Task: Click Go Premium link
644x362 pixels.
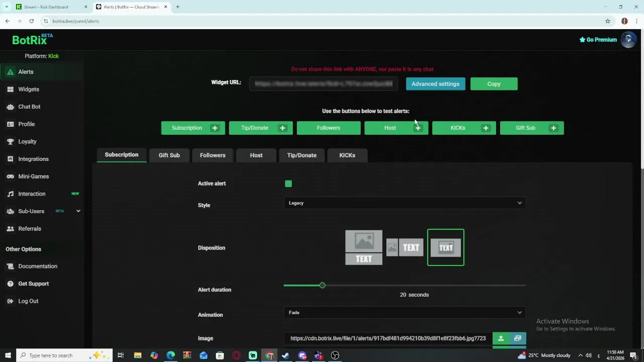Action: 598,40
